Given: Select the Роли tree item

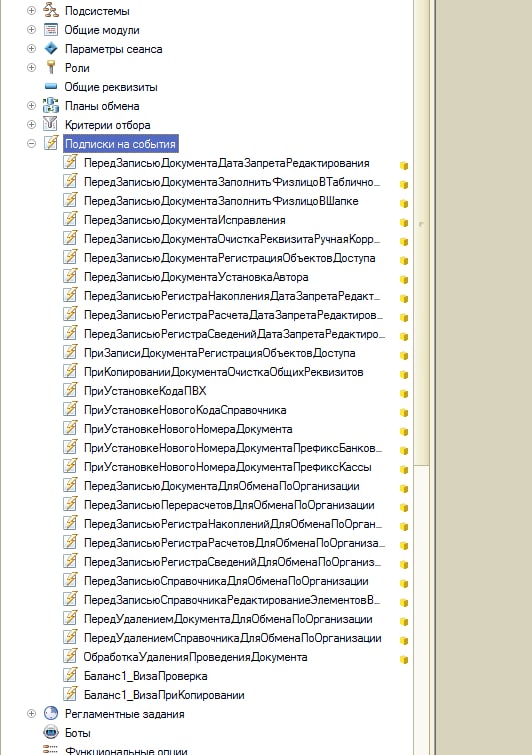Looking at the screenshot, I should pyautogui.click(x=77, y=68).
